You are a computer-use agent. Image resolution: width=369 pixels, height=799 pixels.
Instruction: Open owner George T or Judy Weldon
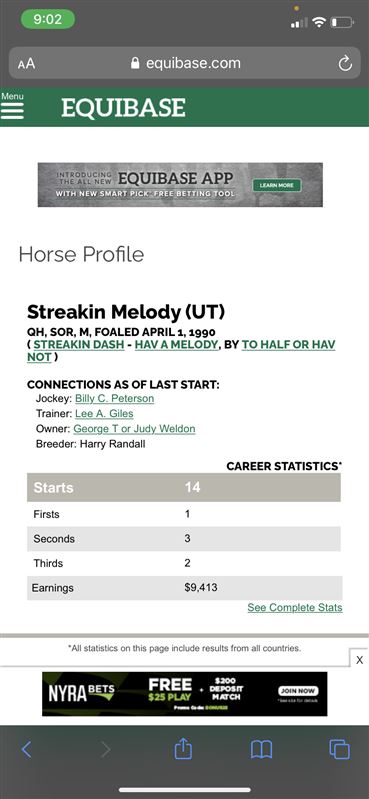(134, 429)
